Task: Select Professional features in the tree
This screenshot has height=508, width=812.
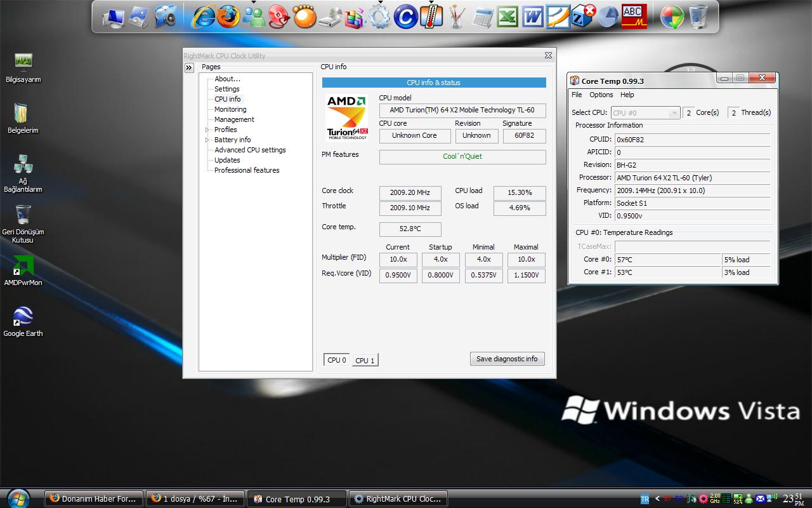Action: click(247, 170)
